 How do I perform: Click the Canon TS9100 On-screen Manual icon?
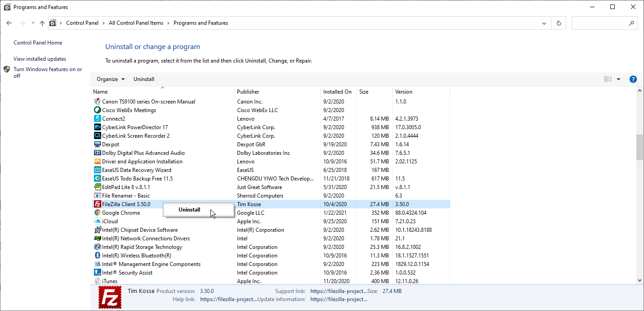pos(97,102)
